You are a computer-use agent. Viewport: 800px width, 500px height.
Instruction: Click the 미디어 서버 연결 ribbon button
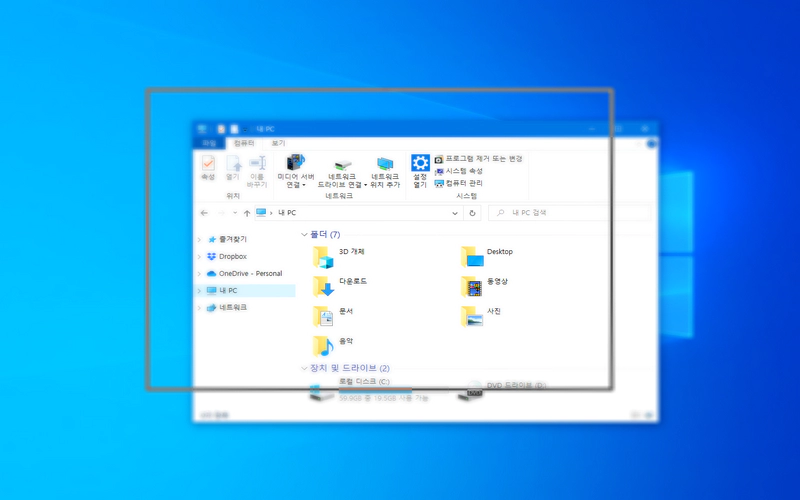(x=295, y=171)
